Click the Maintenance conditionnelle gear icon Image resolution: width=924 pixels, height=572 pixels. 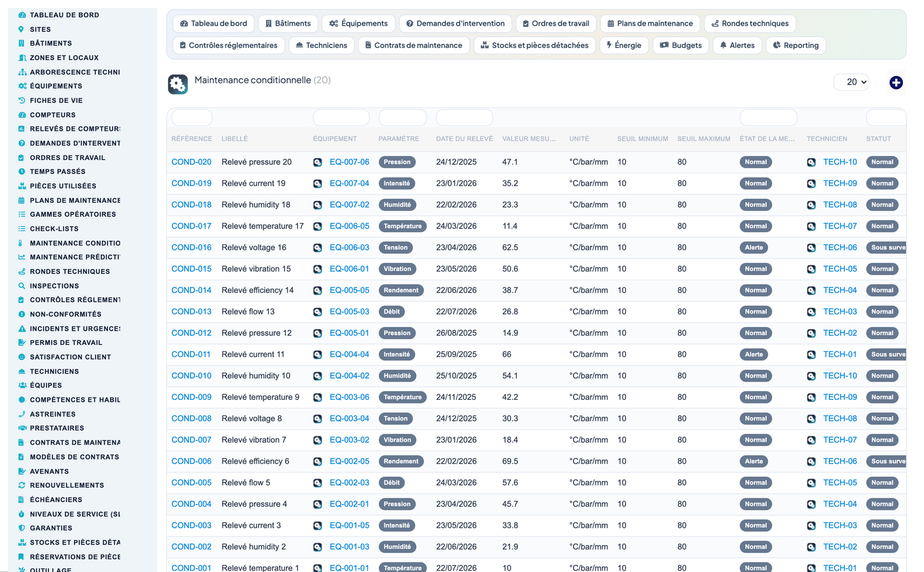click(x=178, y=84)
